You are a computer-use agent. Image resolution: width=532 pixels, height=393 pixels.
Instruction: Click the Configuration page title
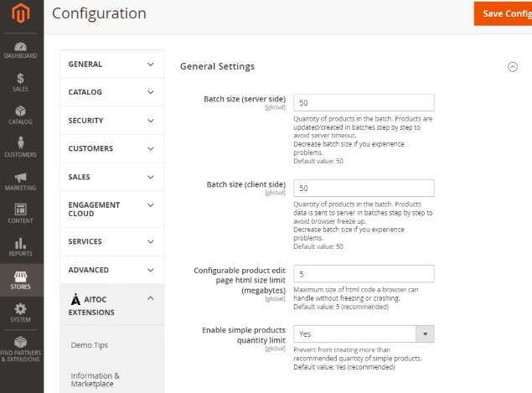tap(99, 13)
